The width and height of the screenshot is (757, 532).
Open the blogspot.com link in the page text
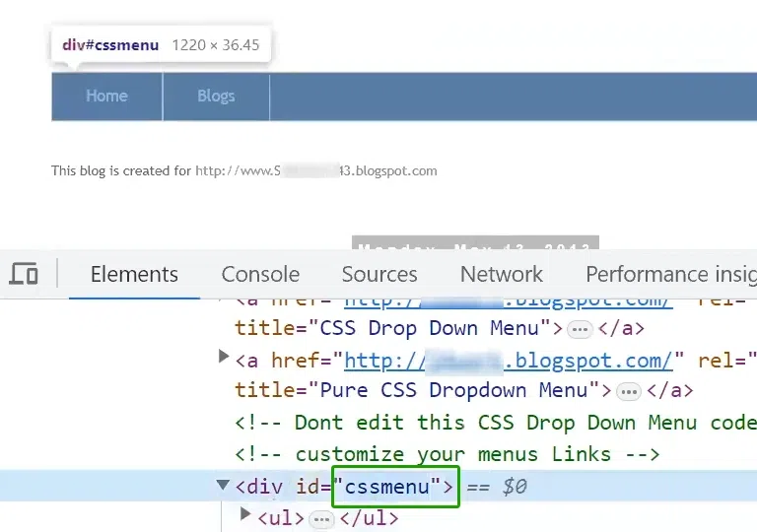click(x=316, y=170)
